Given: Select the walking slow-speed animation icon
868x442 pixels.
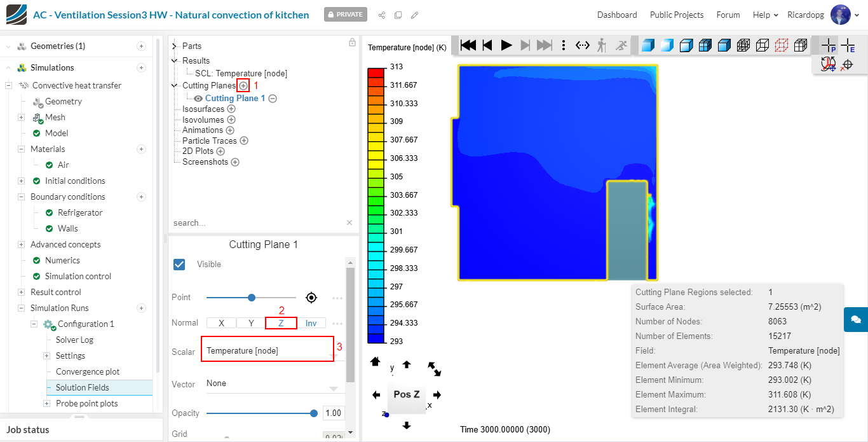Looking at the screenshot, I should click(602, 45).
